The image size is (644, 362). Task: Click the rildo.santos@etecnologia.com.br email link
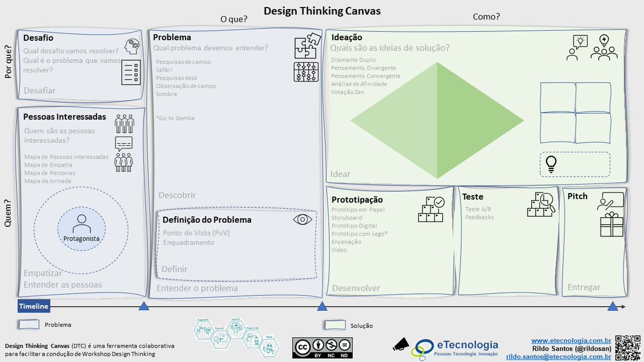pos(559,356)
